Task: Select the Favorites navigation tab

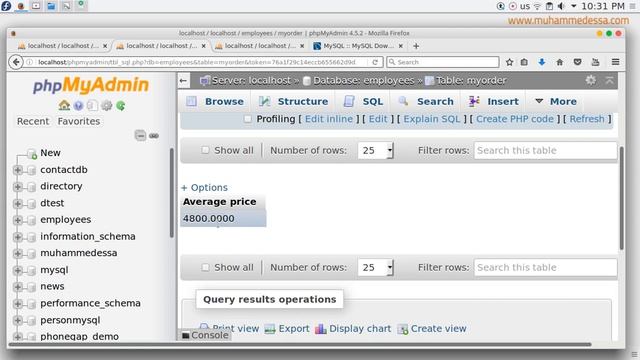Action: point(79,121)
